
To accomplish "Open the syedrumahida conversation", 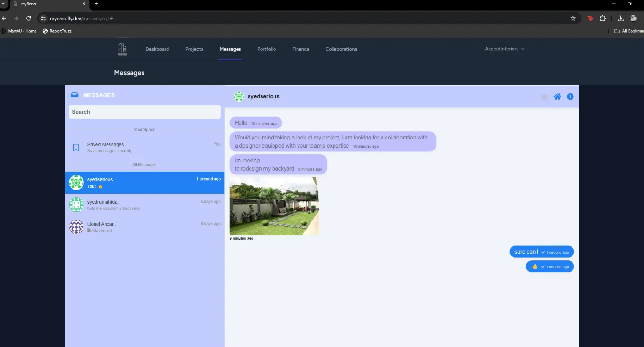I will pos(144,205).
